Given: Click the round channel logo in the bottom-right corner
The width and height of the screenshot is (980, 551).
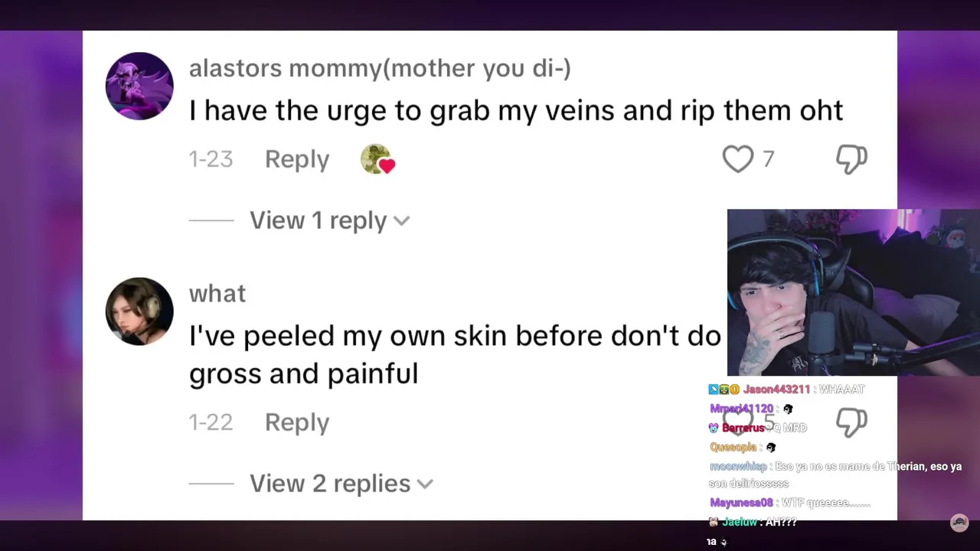Looking at the screenshot, I should tap(959, 523).
